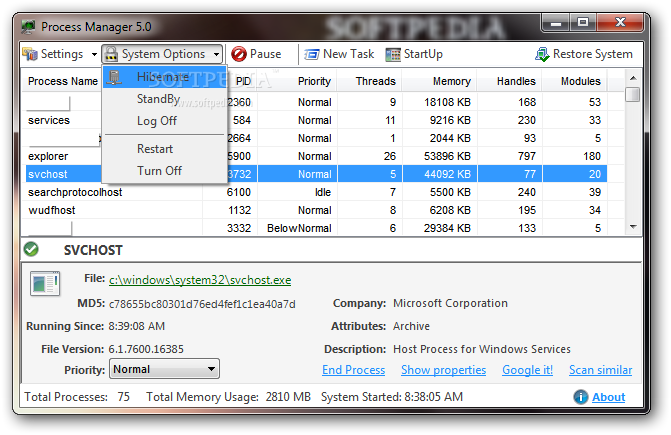Click the StartUp icon
Viewport: 671px width, 435px height.
393,54
